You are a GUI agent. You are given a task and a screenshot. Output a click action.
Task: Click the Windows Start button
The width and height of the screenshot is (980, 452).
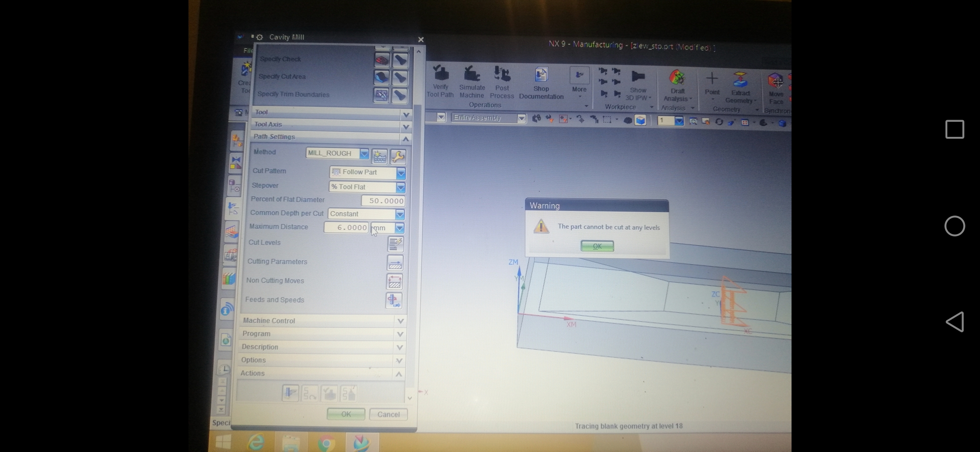click(223, 442)
